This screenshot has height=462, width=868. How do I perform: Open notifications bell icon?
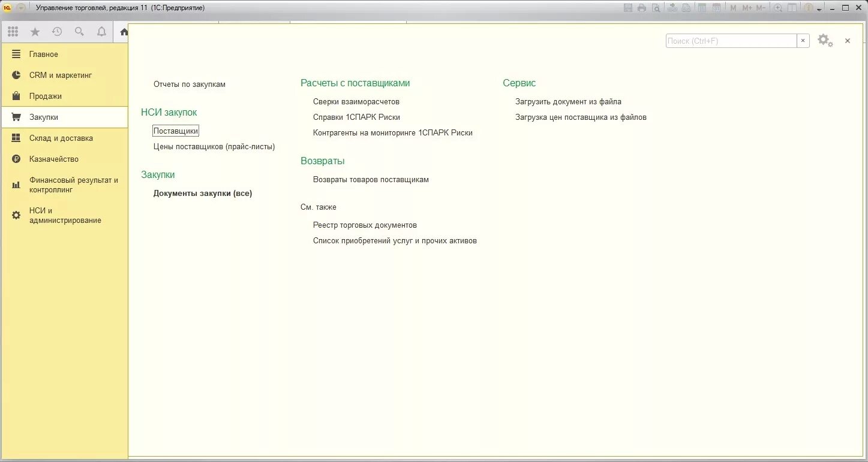(x=101, y=32)
